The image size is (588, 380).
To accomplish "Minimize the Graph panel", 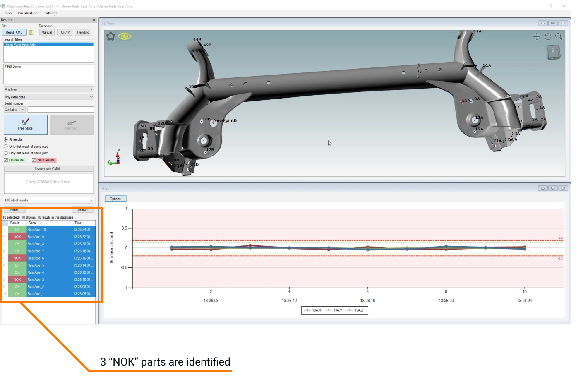I will pyautogui.click(x=543, y=188).
